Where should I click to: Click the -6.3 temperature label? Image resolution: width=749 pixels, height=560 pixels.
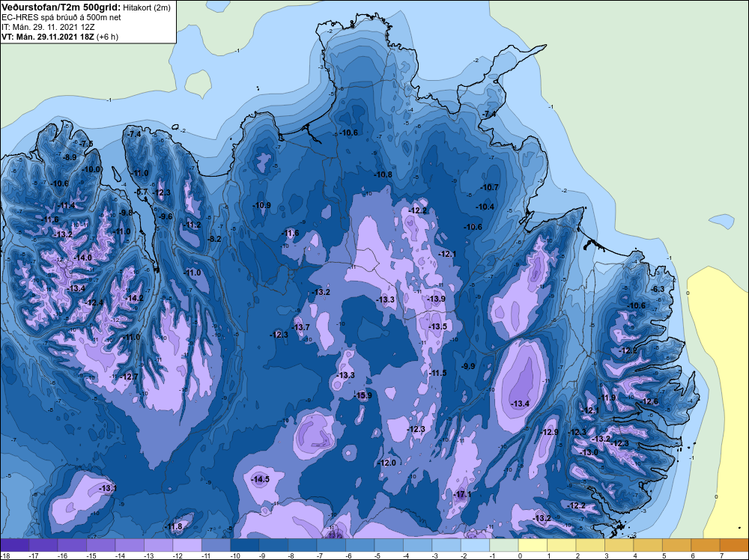658,289
